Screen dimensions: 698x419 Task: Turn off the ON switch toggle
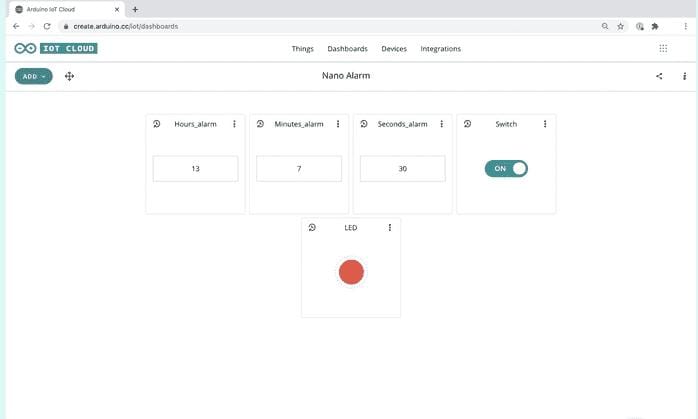506,169
